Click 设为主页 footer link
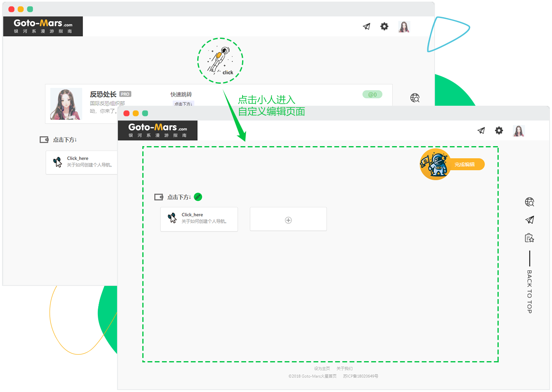This screenshot has width=552, height=392. 322,368
